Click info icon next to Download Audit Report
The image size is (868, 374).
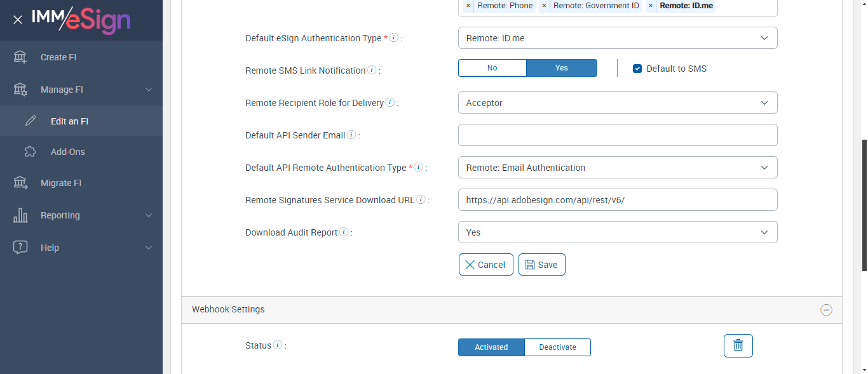344,232
